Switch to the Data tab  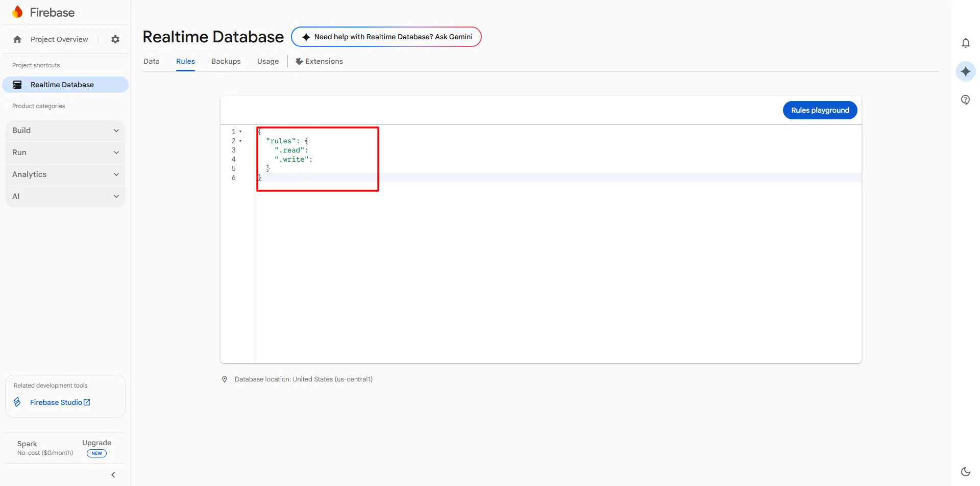click(x=151, y=61)
